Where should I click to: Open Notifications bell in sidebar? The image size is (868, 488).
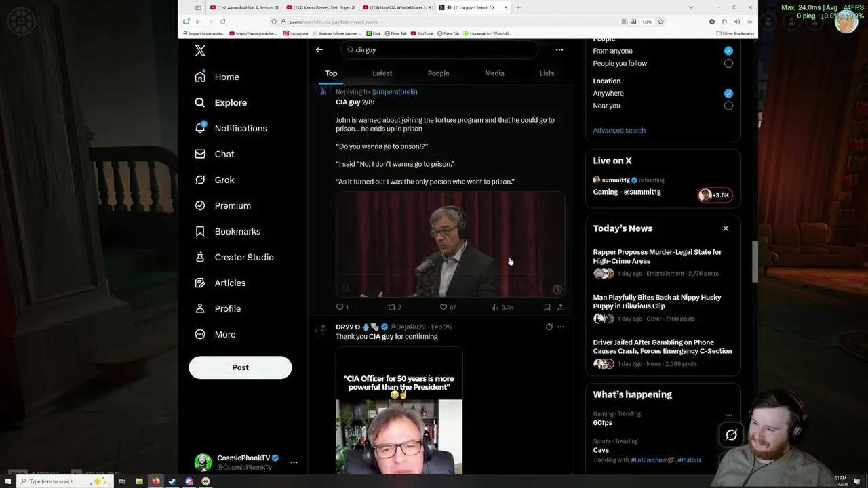click(231, 129)
